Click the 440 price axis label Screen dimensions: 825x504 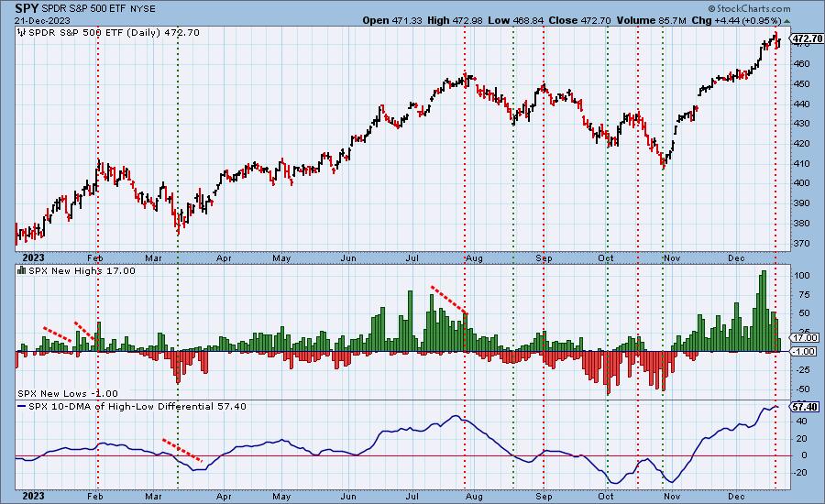(x=802, y=104)
